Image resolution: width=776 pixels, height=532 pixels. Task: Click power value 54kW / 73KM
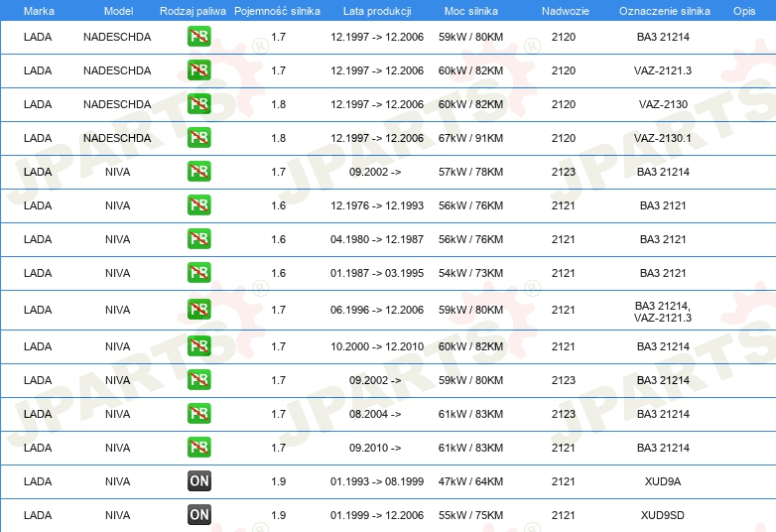[470, 273]
